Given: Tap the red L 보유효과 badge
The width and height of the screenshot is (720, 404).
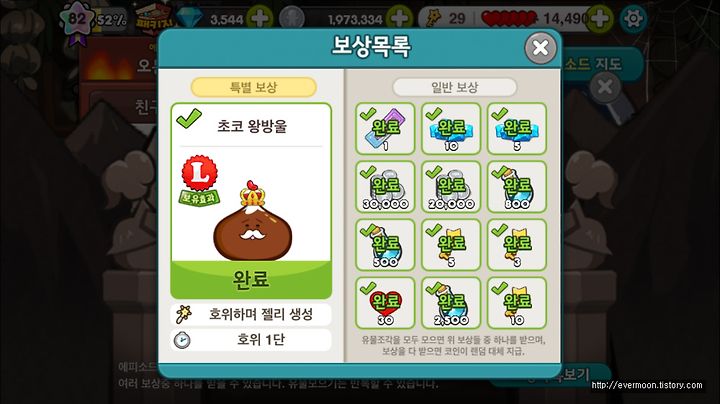Looking at the screenshot, I should tap(199, 181).
